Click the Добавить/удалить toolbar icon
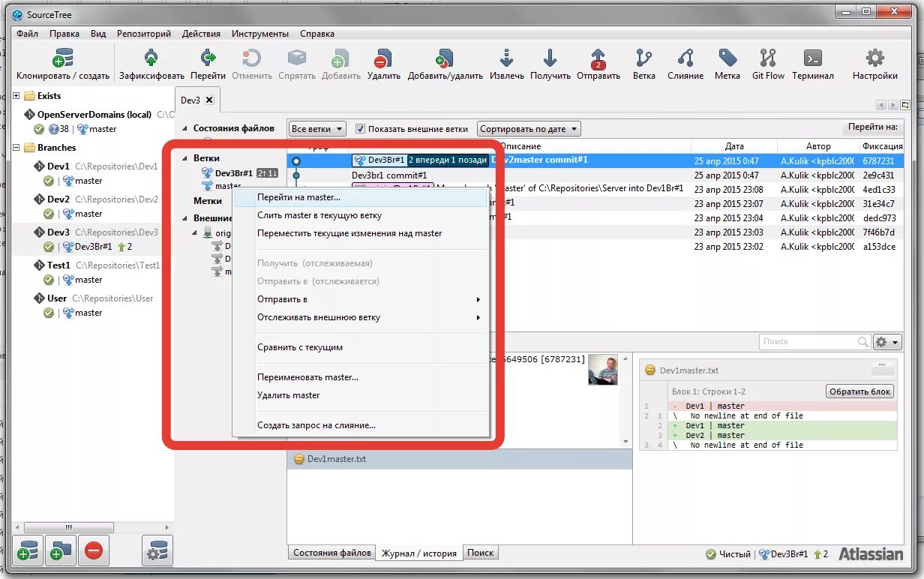The height and width of the screenshot is (579, 924). (x=445, y=59)
